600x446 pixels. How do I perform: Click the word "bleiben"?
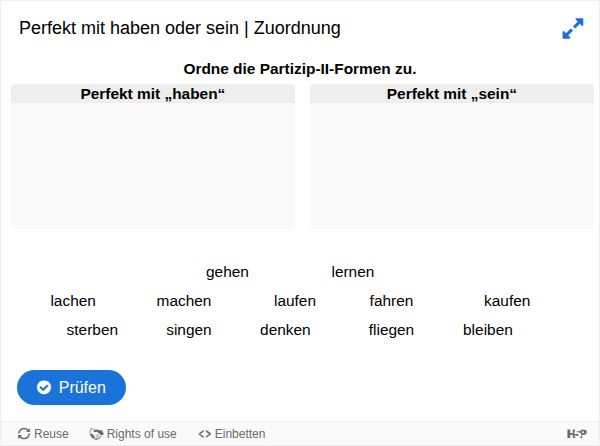(x=488, y=330)
